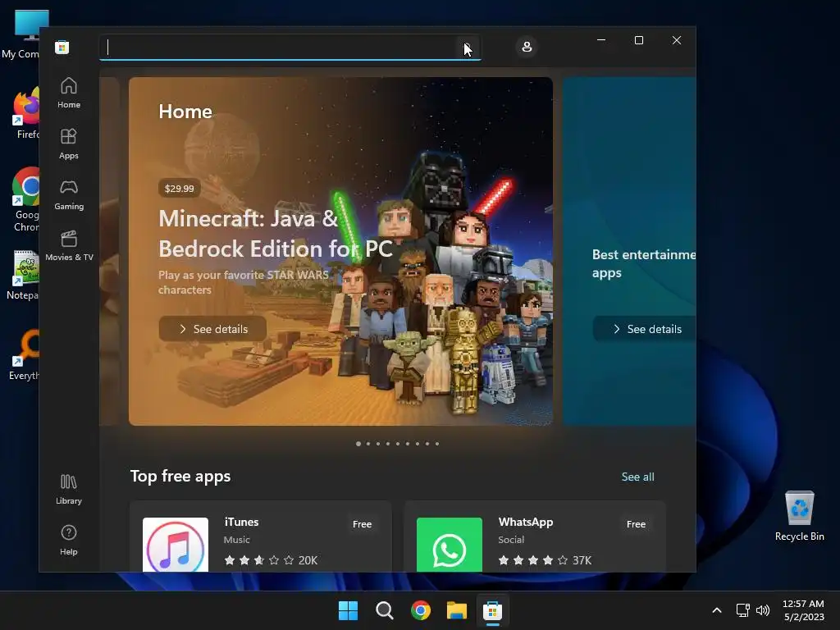Open File Explorer from the taskbar
The width and height of the screenshot is (840, 630).
457,610
